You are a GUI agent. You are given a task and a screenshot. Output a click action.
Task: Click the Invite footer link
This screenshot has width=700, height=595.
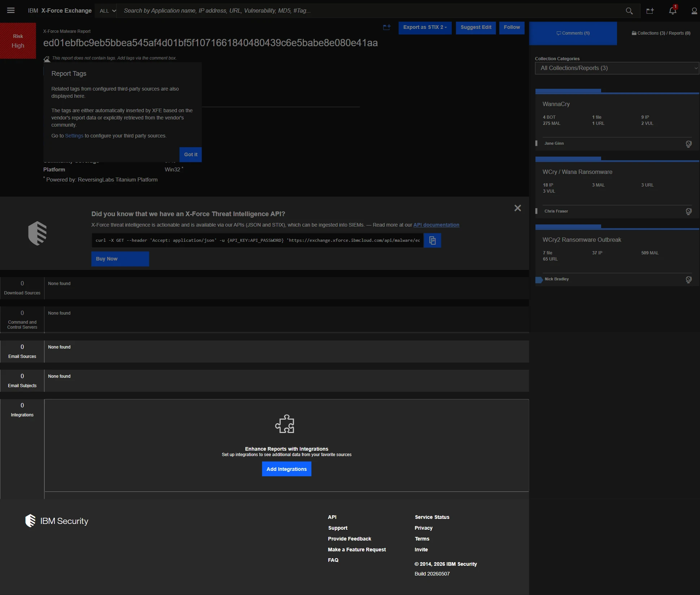click(x=421, y=550)
